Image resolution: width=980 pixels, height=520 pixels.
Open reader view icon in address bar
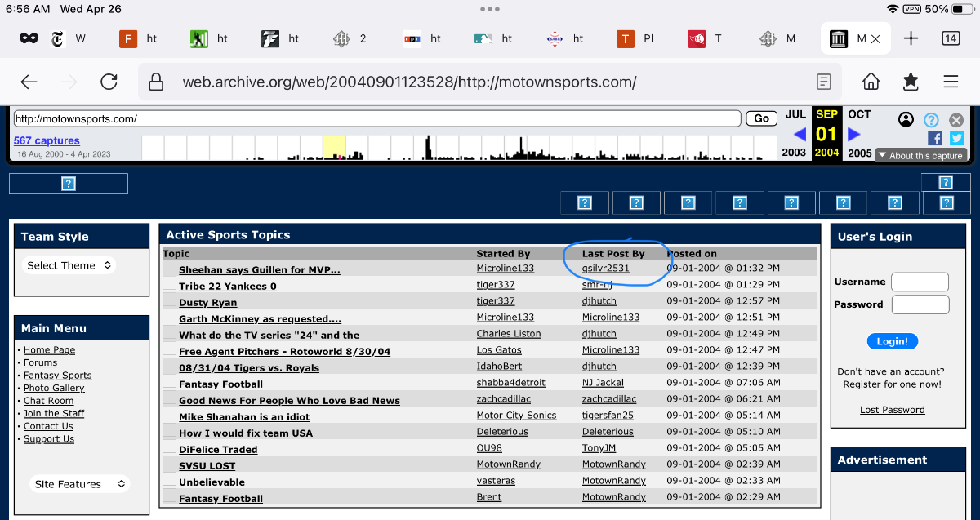click(x=825, y=82)
